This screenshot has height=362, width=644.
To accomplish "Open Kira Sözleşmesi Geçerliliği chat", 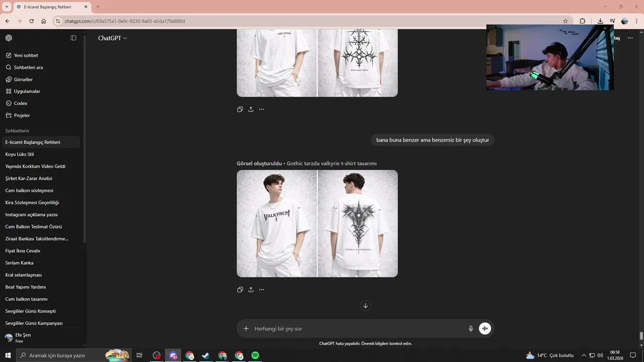I will (x=40, y=203).
